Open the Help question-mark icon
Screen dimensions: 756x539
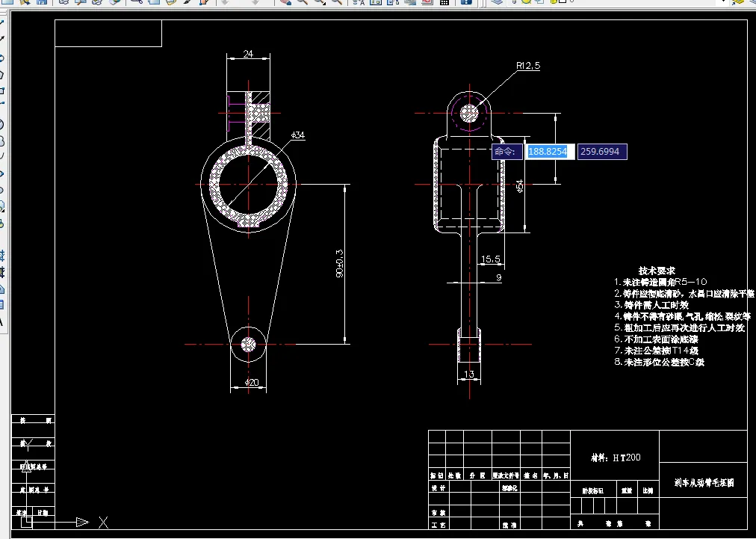pyautogui.click(x=466, y=2)
